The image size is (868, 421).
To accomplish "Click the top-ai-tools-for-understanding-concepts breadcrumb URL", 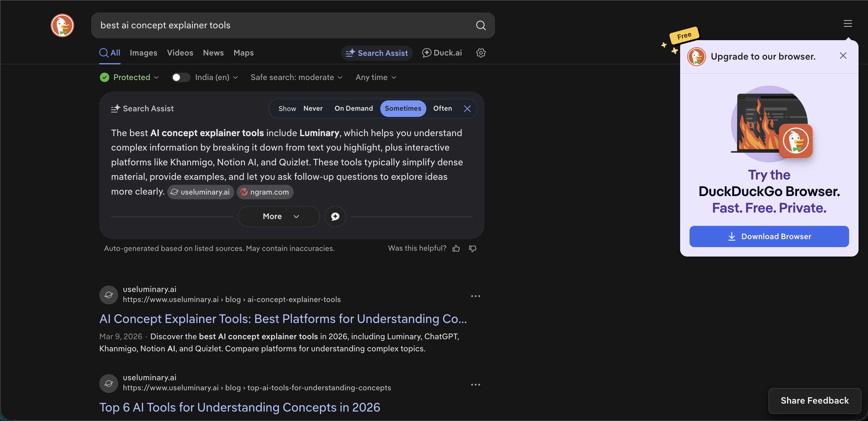I will [x=257, y=388].
